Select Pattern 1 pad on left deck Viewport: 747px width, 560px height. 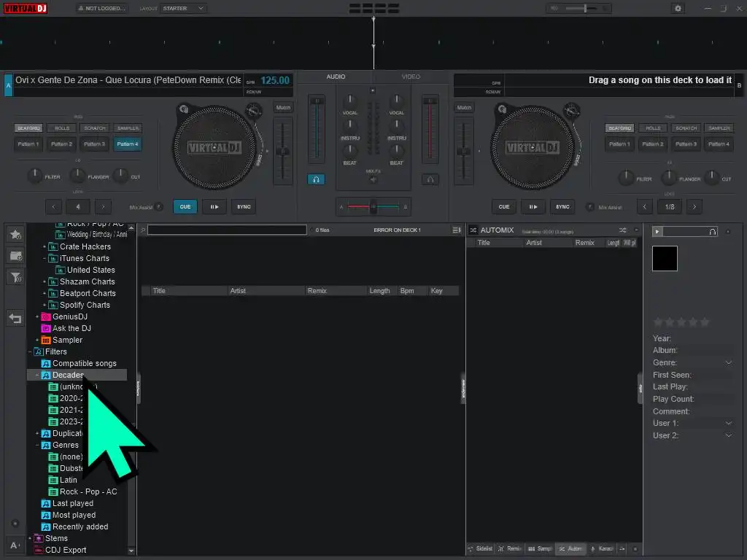pos(28,144)
